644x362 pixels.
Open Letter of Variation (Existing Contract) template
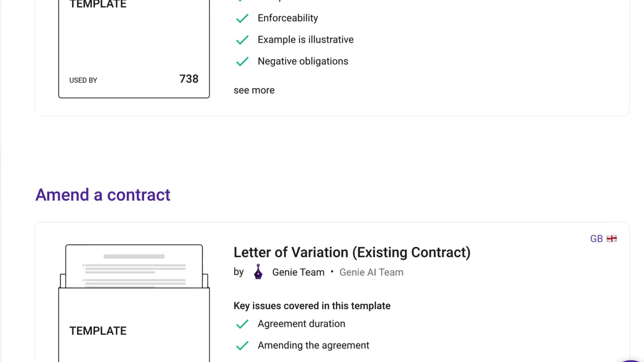pos(352,252)
